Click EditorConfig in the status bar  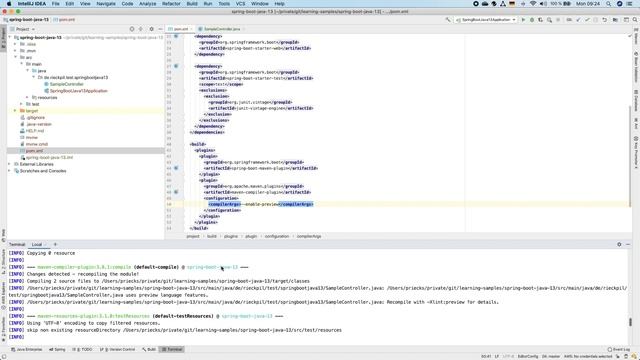pos(528,356)
